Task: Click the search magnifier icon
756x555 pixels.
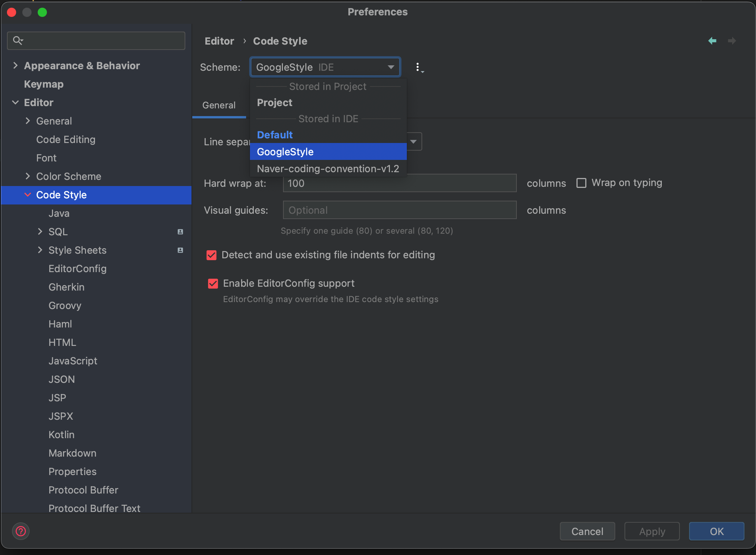Action: tap(18, 40)
